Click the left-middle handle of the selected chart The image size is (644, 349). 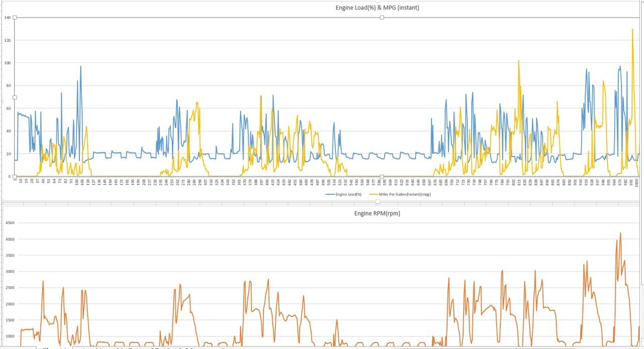(15, 97)
